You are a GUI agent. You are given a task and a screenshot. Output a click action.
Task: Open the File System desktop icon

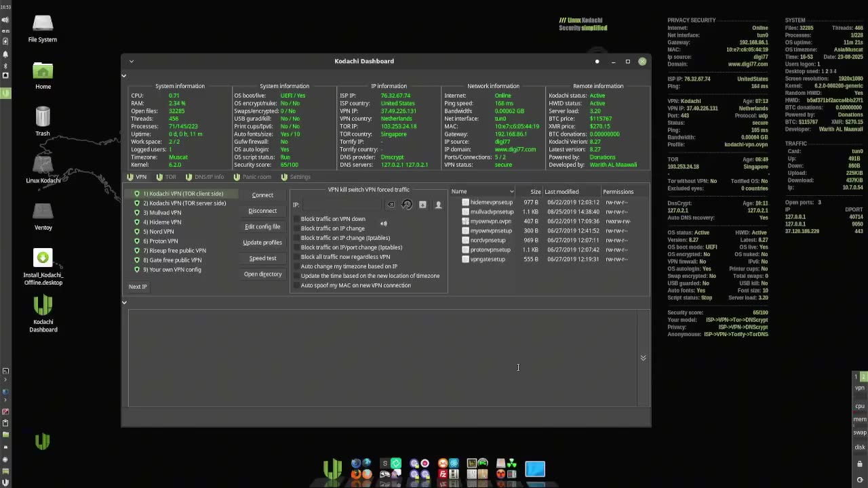(x=42, y=28)
